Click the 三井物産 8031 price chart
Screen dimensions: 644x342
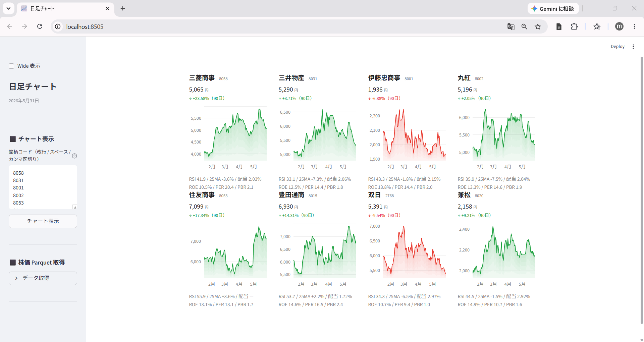(317, 138)
